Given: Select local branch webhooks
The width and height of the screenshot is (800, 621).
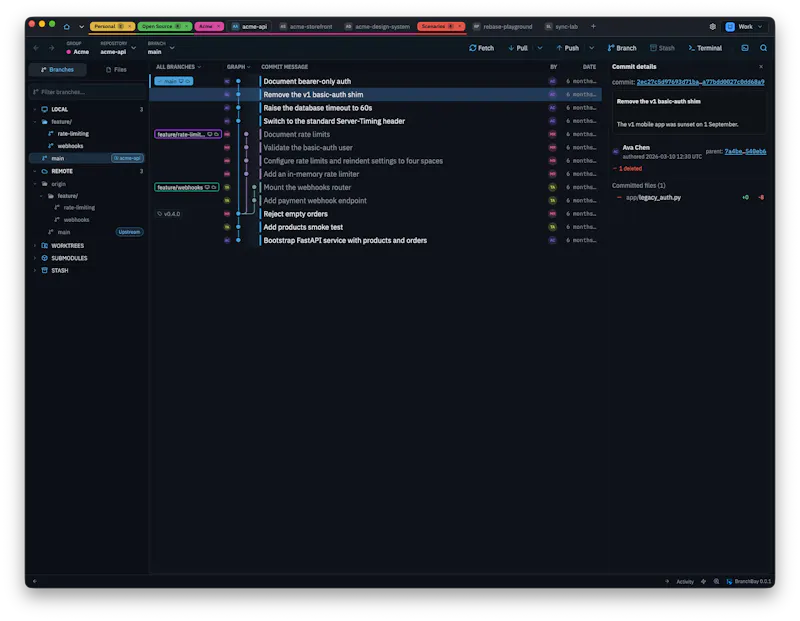Looking at the screenshot, I should pos(70,146).
